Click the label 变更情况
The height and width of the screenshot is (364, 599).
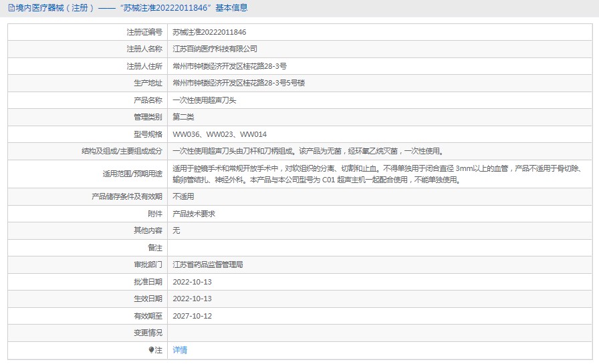coord(148,333)
